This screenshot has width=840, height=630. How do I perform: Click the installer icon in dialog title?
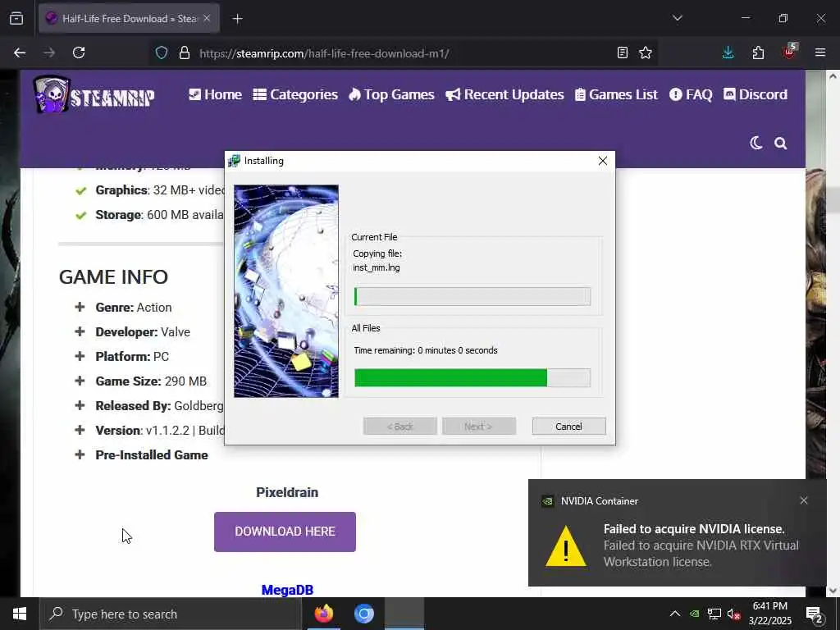click(234, 161)
